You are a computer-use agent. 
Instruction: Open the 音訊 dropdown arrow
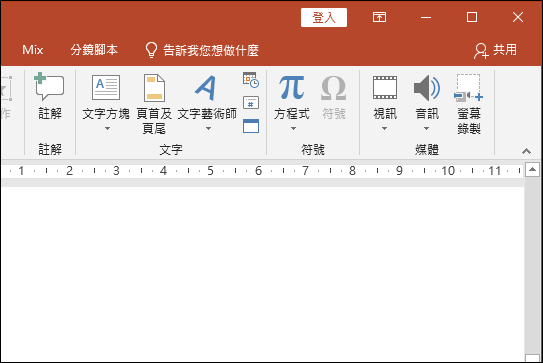[426, 129]
